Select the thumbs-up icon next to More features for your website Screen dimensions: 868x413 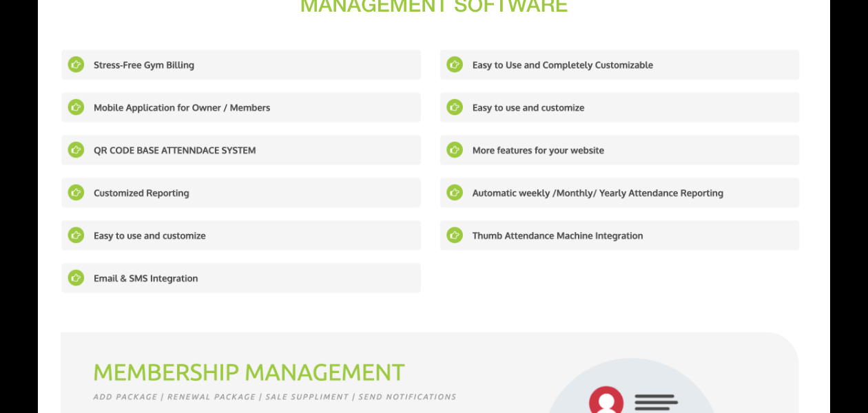(454, 149)
